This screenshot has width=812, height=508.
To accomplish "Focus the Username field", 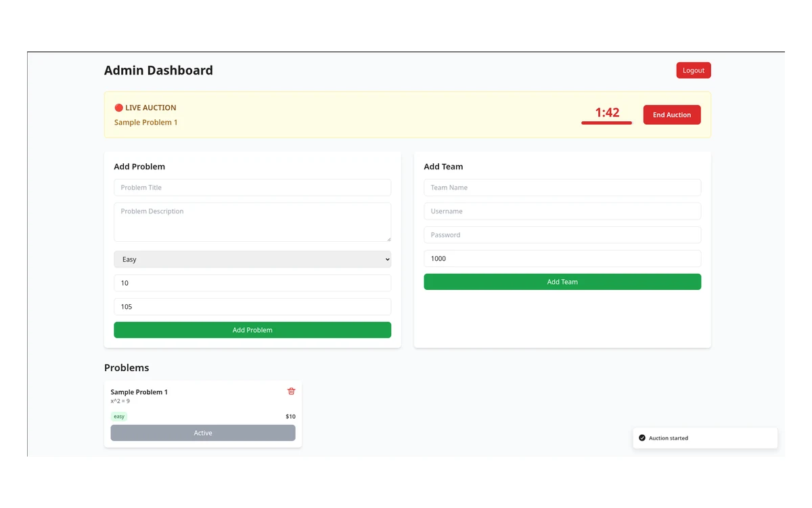I will point(562,211).
